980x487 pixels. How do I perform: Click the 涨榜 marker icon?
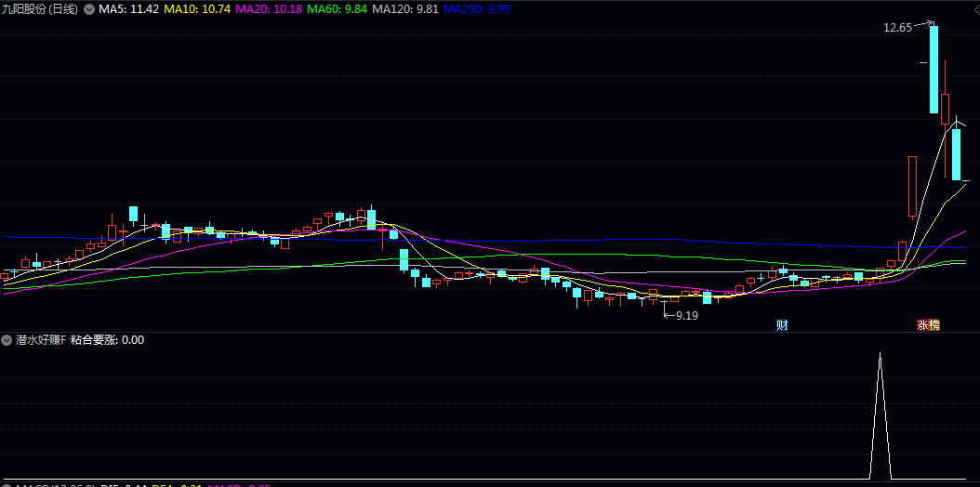(x=928, y=324)
